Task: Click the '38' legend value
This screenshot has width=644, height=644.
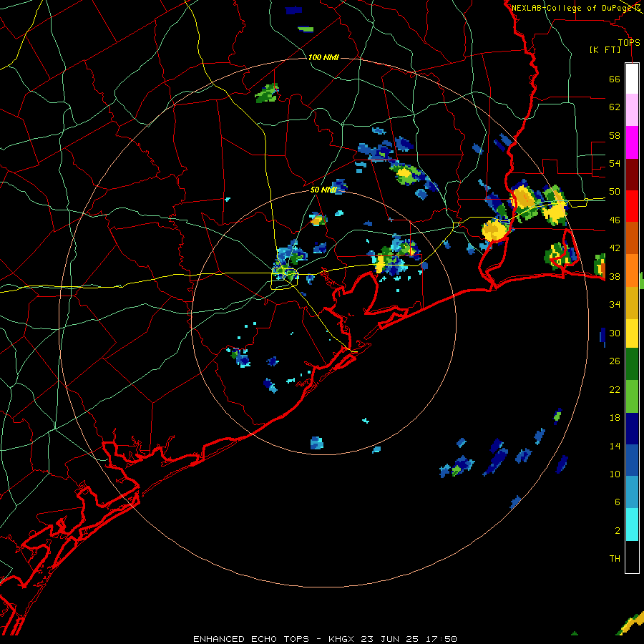Action: (615, 276)
